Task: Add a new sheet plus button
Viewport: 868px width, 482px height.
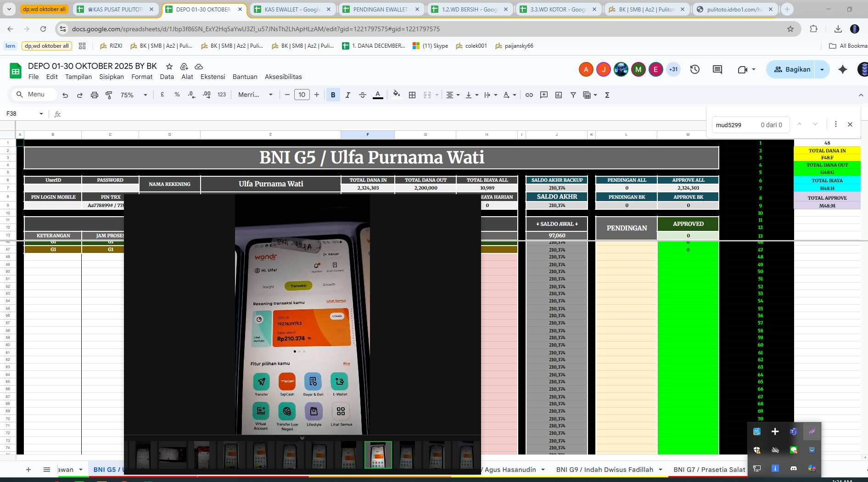Action: pos(28,470)
